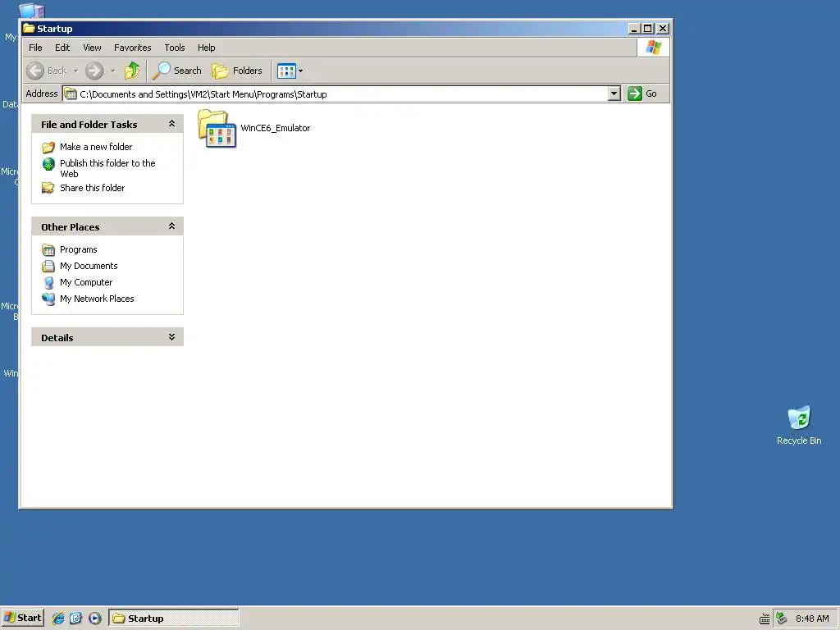Click the Forward navigation arrow icon
Screen dimensions: 840x630
[x=94, y=71]
